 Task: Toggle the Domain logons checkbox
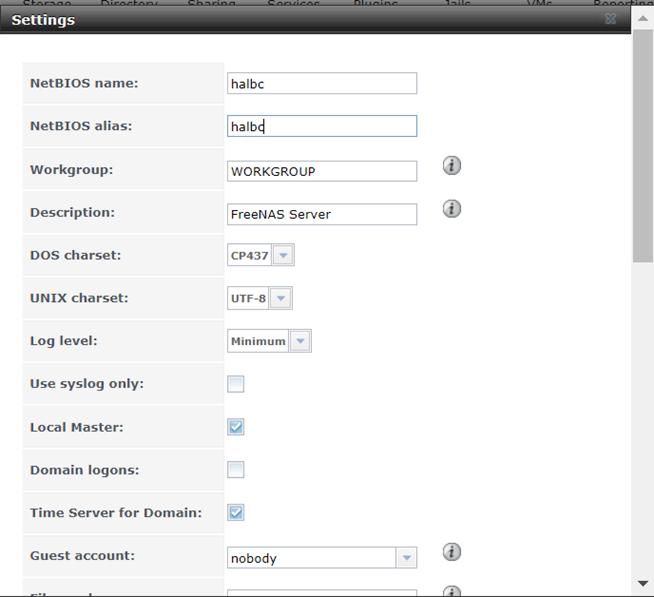236,470
